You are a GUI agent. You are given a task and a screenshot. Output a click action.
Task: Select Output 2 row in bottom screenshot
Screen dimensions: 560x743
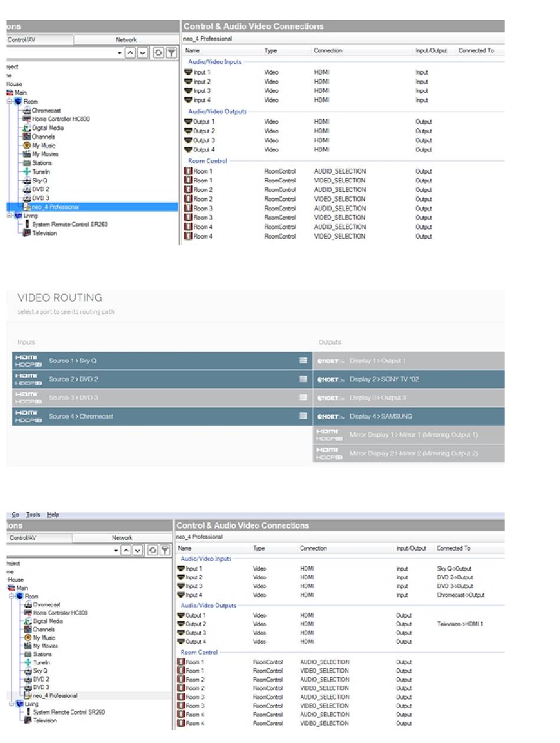coord(340,624)
